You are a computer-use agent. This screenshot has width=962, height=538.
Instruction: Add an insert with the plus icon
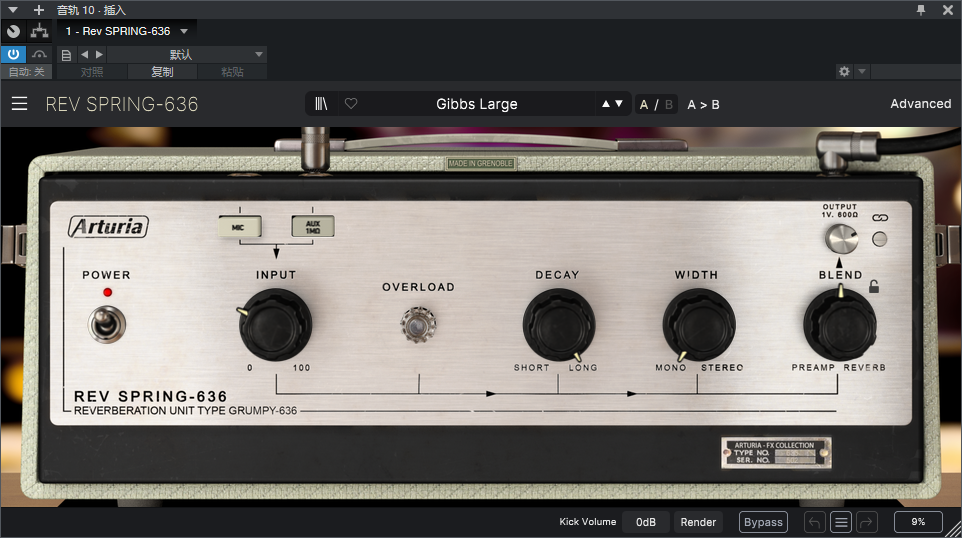pos(39,10)
